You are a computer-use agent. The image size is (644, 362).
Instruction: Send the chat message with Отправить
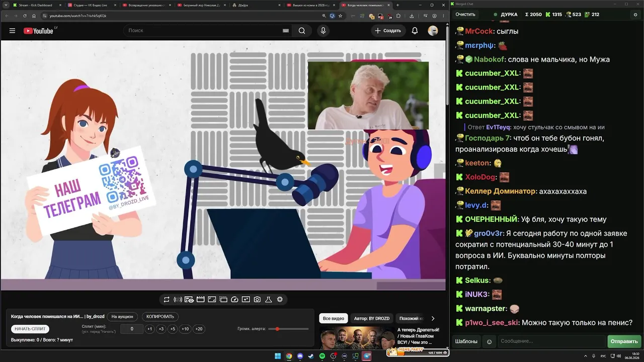pyautogui.click(x=624, y=341)
